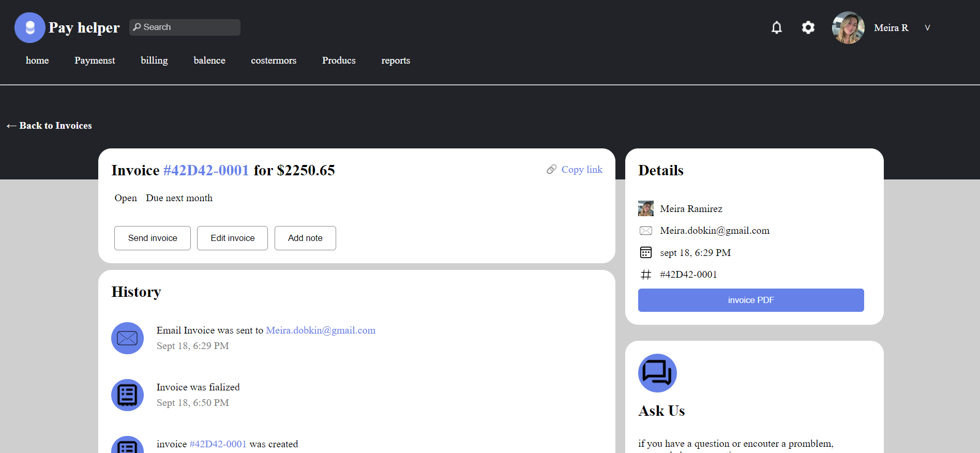Click the 'Ask Us' heading

[x=661, y=411]
